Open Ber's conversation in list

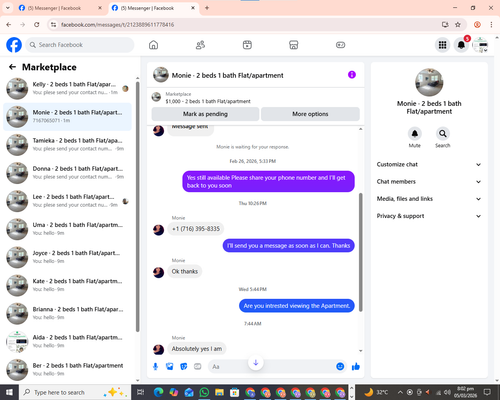[x=67, y=370]
